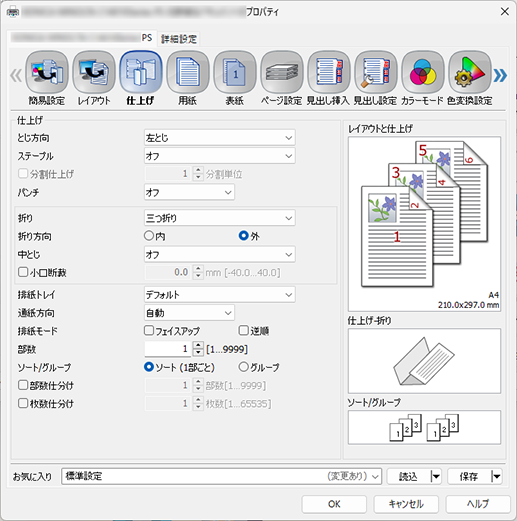Open the パンチ dropdown
Screen dimensions: 517x521
coord(189,192)
